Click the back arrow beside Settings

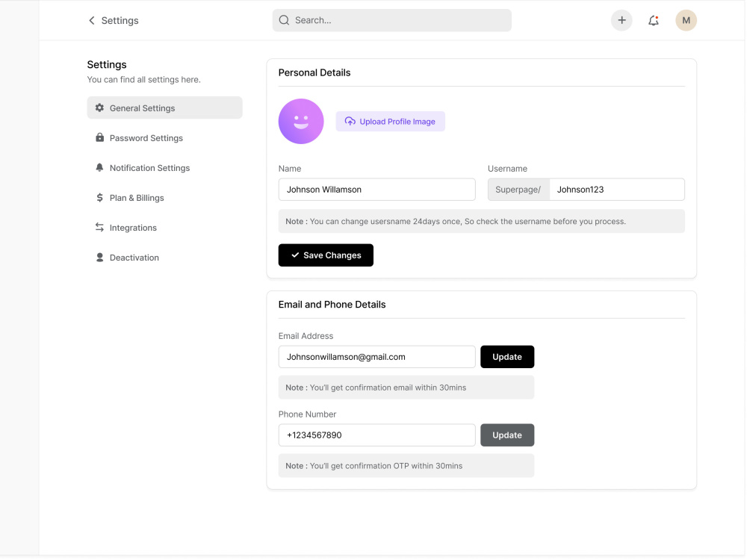[91, 20]
